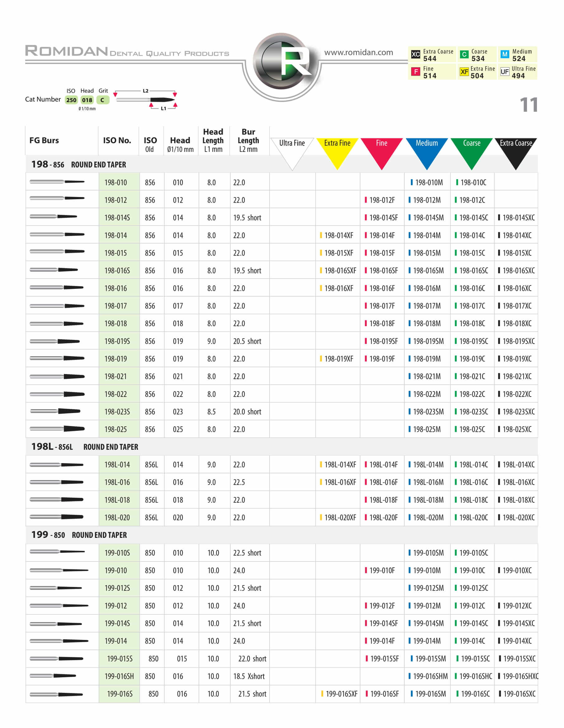Screen dimensions: 564x728
Task: Click the bur image in row 198L-020
Action: (x=56, y=517)
